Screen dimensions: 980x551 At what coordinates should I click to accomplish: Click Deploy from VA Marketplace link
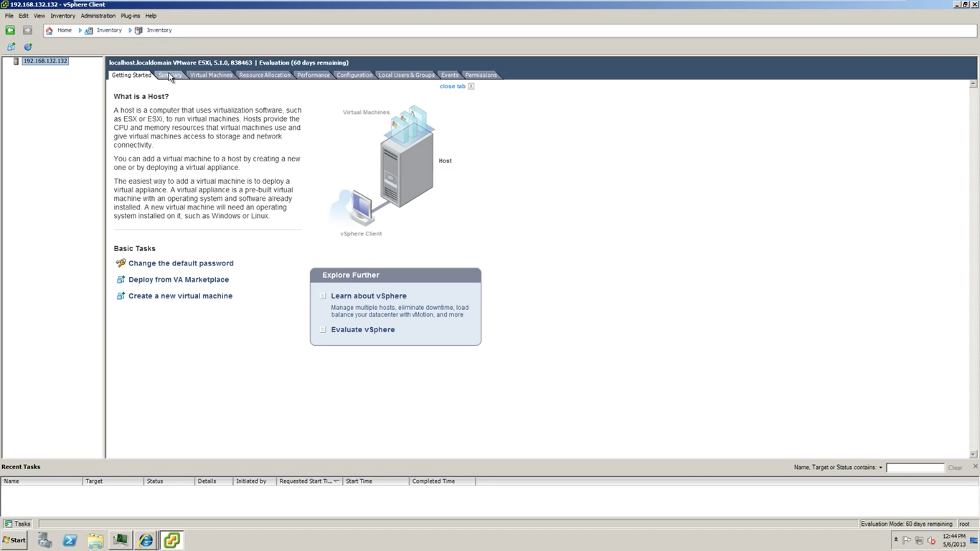pos(179,280)
